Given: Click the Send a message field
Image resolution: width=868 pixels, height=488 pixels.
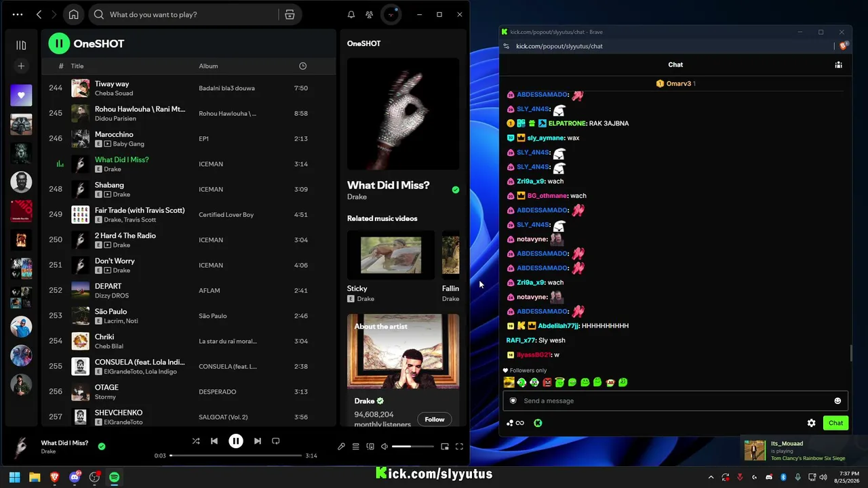Looking at the screenshot, I should (x=675, y=401).
